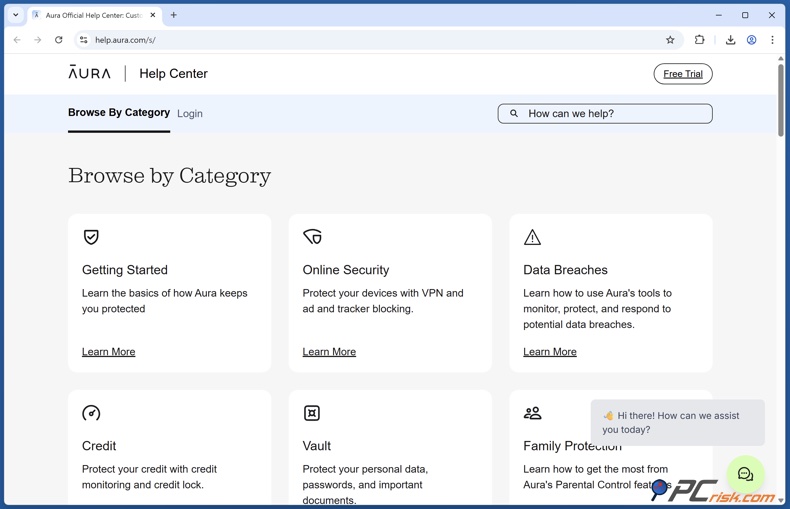This screenshot has width=790, height=509.
Task: Select the Browse By Category tab
Action: pyautogui.click(x=119, y=113)
